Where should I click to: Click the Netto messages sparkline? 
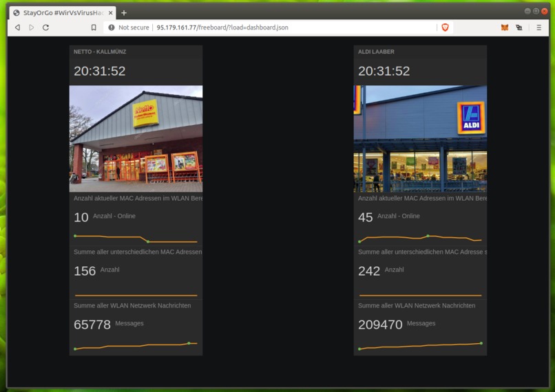pyautogui.click(x=136, y=346)
